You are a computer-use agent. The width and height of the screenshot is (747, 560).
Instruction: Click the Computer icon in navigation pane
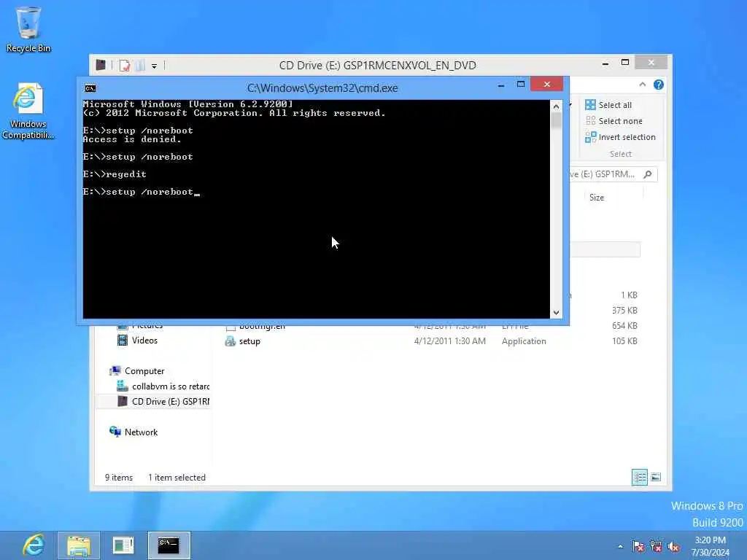[115, 370]
